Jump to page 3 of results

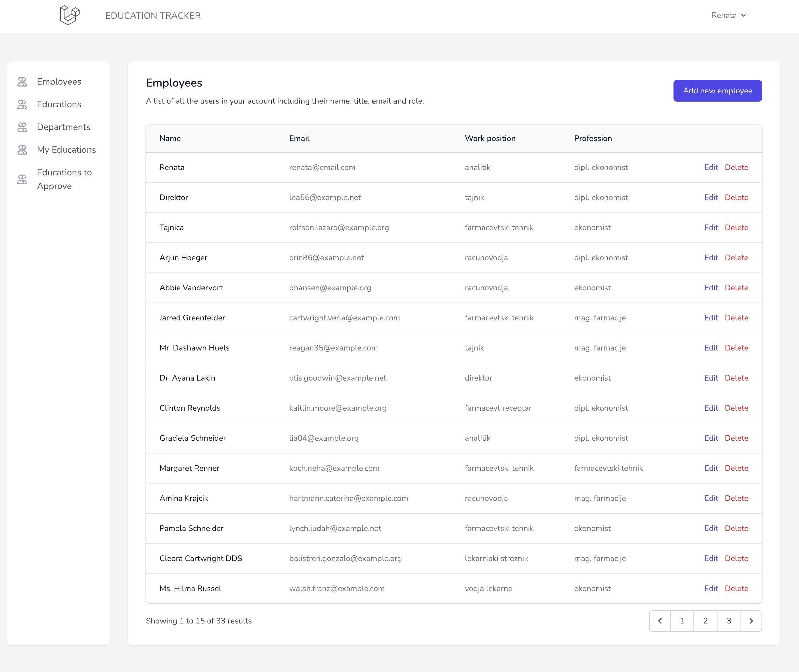[x=729, y=621]
